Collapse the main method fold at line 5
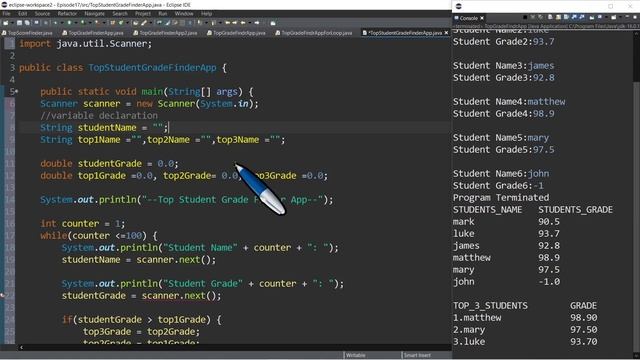This screenshot has width=640, height=360. tap(16, 92)
